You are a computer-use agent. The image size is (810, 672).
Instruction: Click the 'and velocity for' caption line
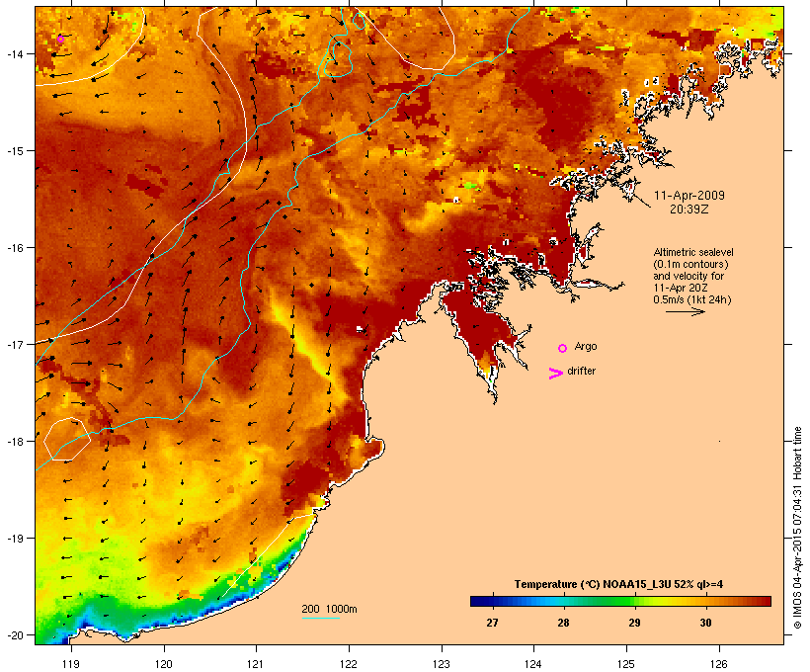[x=688, y=276]
